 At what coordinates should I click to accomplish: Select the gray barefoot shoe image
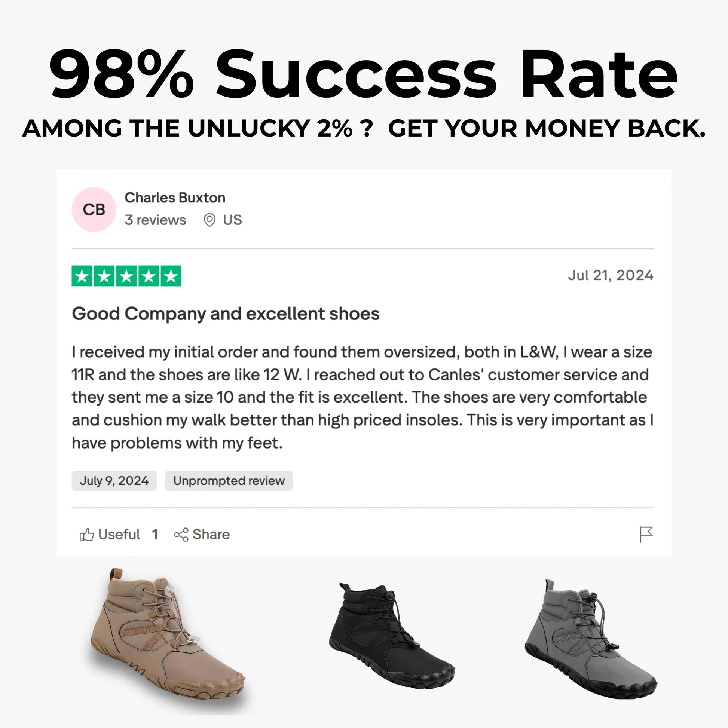pyautogui.click(x=590, y=640)
